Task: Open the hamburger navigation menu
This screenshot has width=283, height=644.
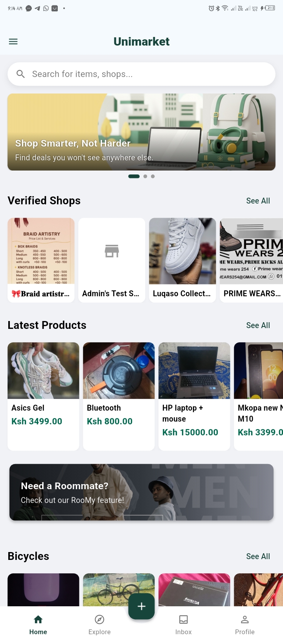Action: (13, 41)
